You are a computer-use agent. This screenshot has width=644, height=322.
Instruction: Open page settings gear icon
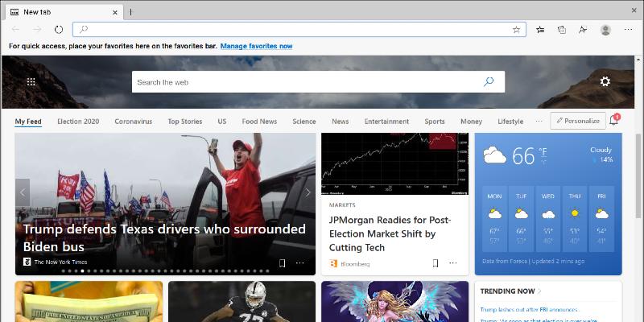click(x=605, y=82)
